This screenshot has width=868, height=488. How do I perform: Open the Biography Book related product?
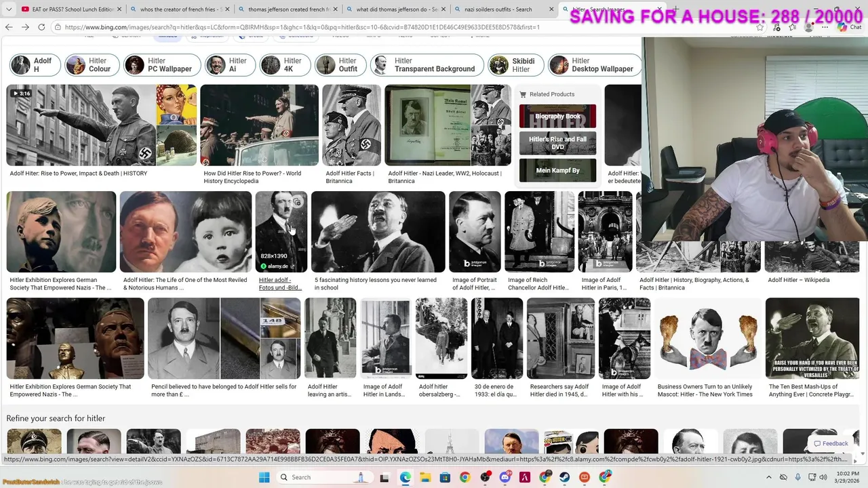[x=557, y=116]
